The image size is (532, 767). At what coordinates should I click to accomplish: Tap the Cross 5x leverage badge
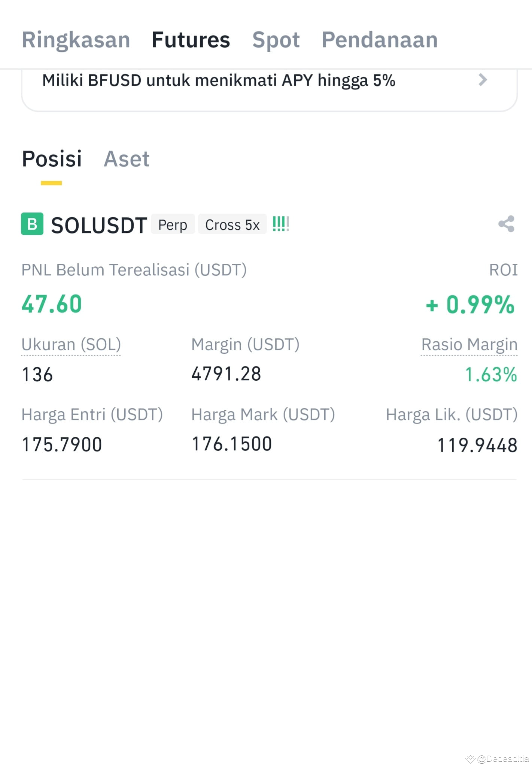point(232,224)
